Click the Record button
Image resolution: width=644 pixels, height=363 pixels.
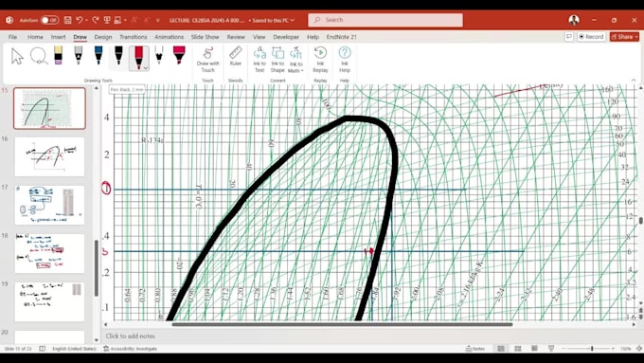591,37
